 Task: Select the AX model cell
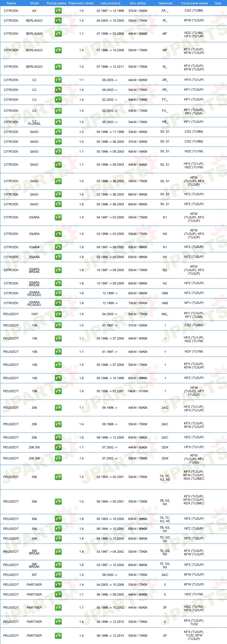point(34,11)
